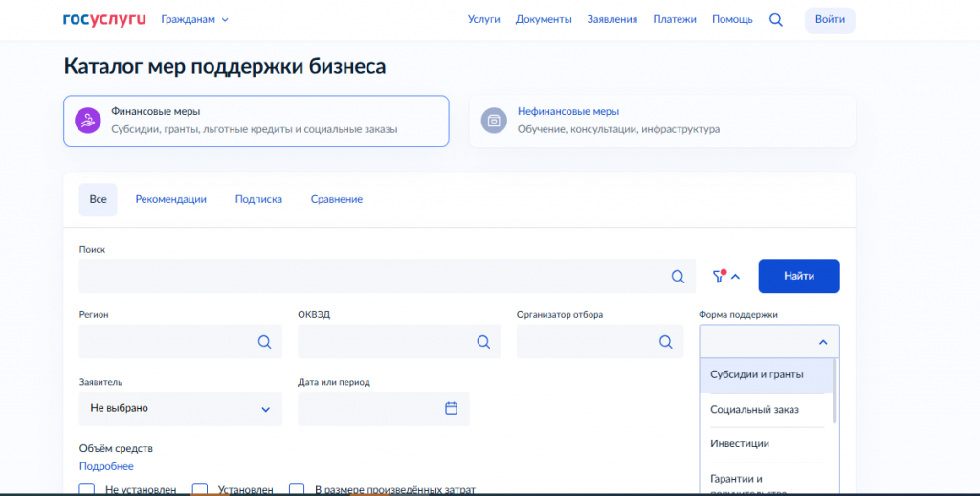This screenshot has height=496, width=980.
Task: Check the Установлен checkbox
Action: (x=199, y=489)
